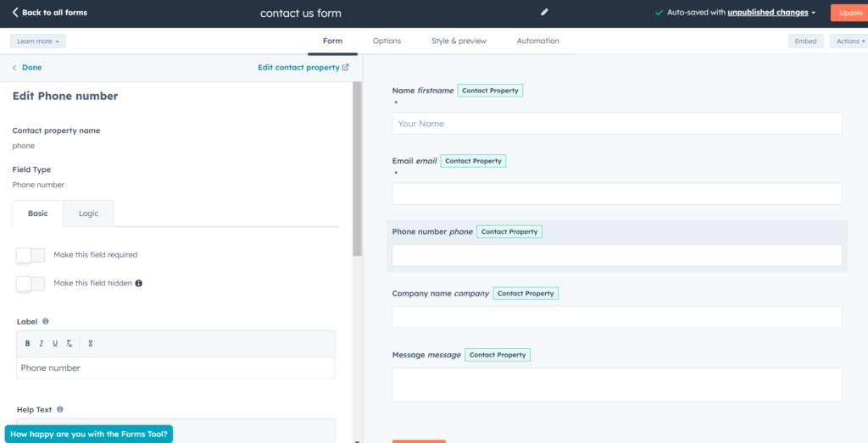Open the Actions dropdown menu
Screen dimensions: 868x443
click(x=850, y=41)
